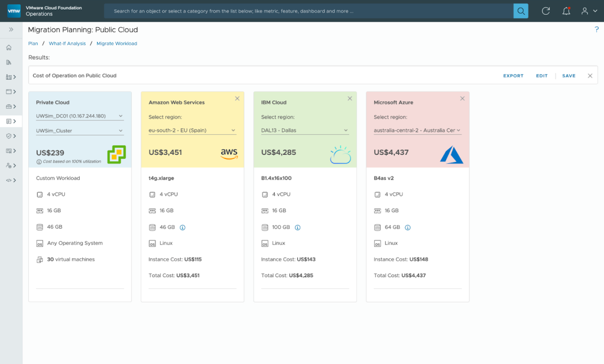Click the AWS storage info icon
The height and width of the screenshot is (364, 604).
(183, 227)
